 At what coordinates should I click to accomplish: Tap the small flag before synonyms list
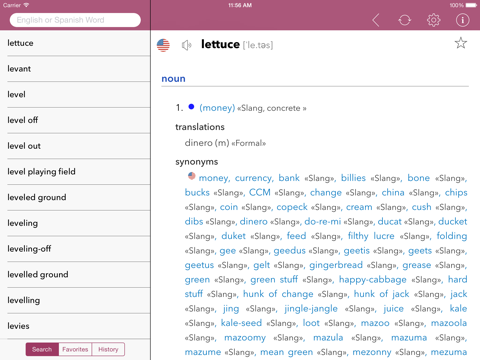191,176
